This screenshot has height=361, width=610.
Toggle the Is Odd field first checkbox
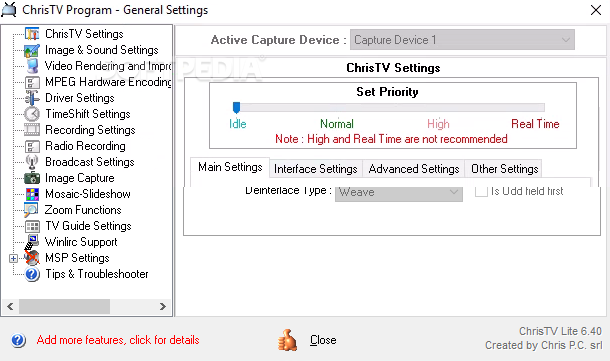coord(481,191)
